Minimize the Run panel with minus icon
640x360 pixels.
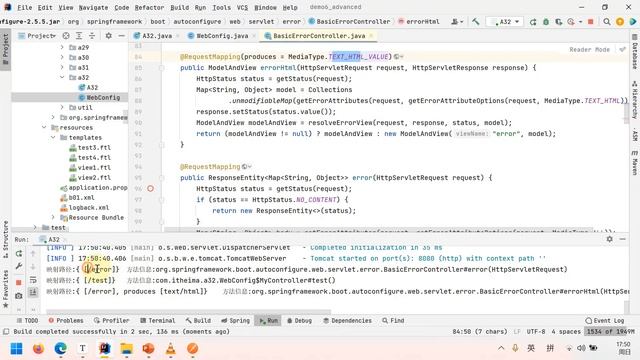tap(622, 239)
